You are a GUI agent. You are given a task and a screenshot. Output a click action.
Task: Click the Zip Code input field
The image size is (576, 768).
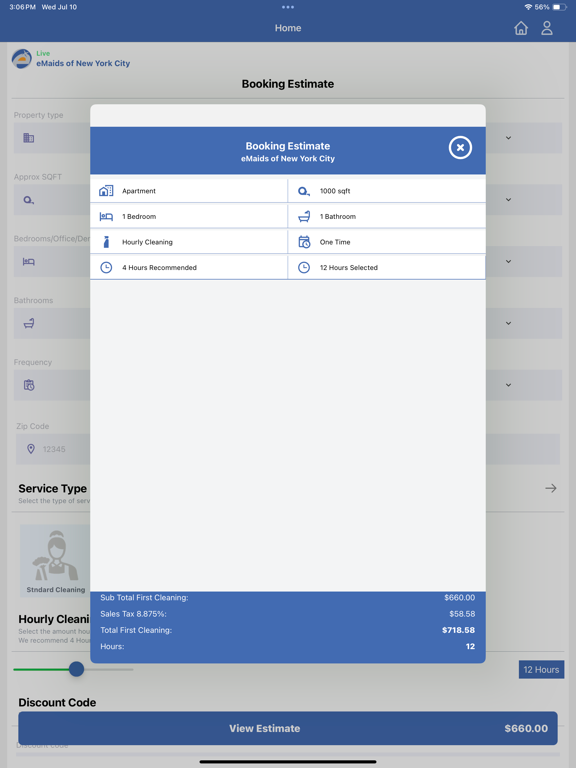[x=288, y=449]
